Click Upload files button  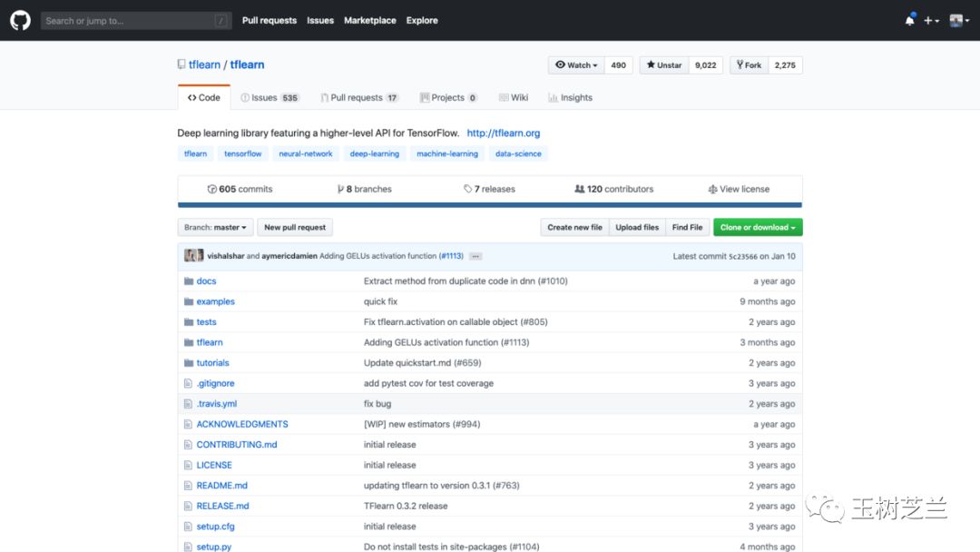point(637,228)
